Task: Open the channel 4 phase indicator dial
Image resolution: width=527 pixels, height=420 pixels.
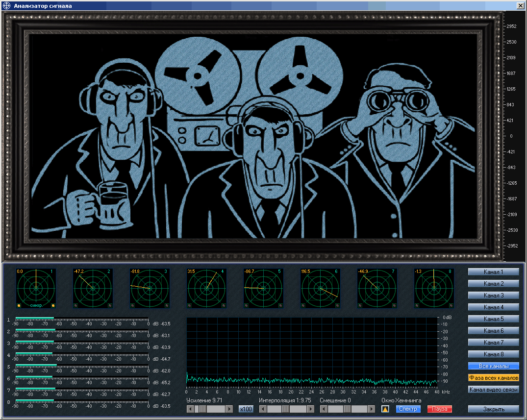Action: click(x=206, y=288)
